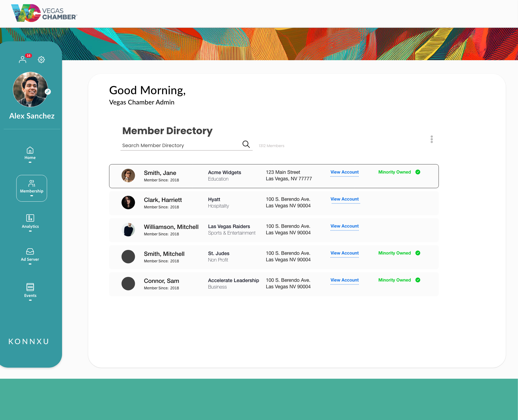View Account for Smith, Mitchell
This screenshot has width=518, height=420.
(345, 253)
